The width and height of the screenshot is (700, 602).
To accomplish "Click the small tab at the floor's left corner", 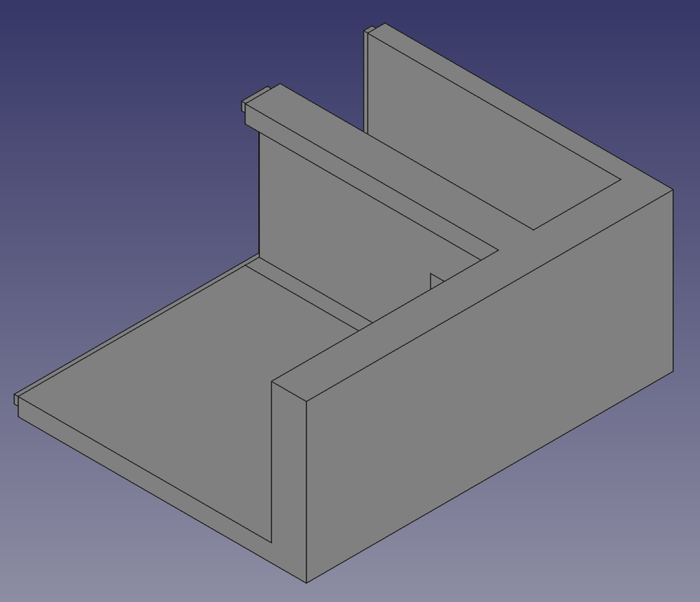I will [16, 400].
